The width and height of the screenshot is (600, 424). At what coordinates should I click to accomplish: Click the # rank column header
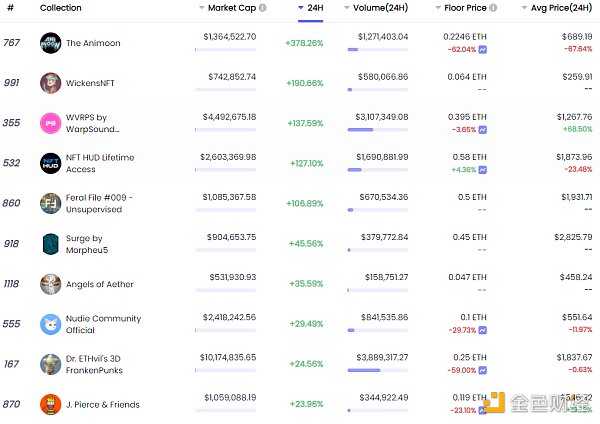(x=9, y=8)
